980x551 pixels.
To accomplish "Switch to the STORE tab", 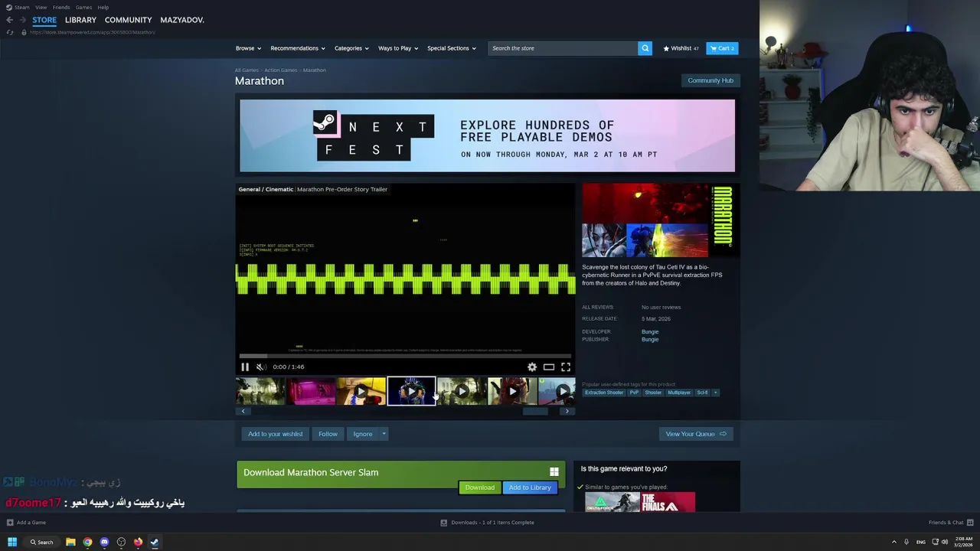I will pyautogui.click(x=44, y=20).
